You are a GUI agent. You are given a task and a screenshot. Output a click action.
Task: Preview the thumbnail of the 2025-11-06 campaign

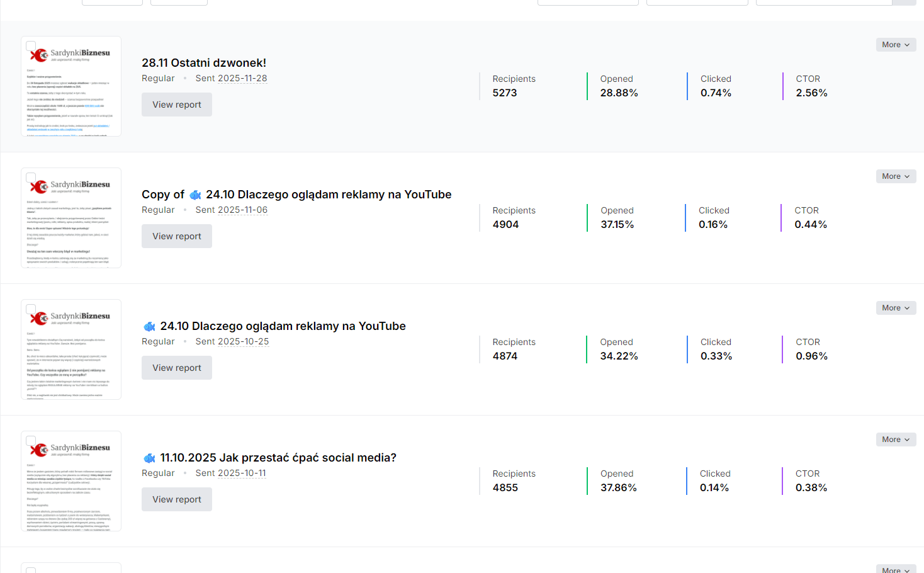tap(71, 218)
